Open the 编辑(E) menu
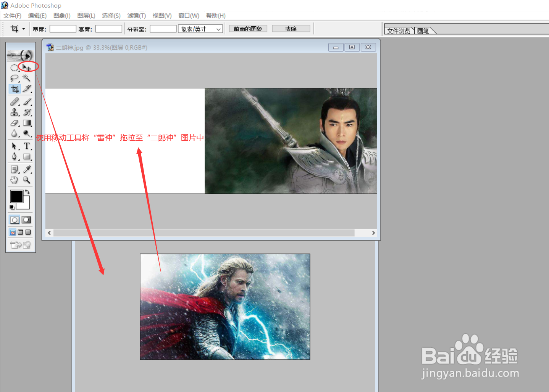Screen dimensions: 549x392 (37, 16)
